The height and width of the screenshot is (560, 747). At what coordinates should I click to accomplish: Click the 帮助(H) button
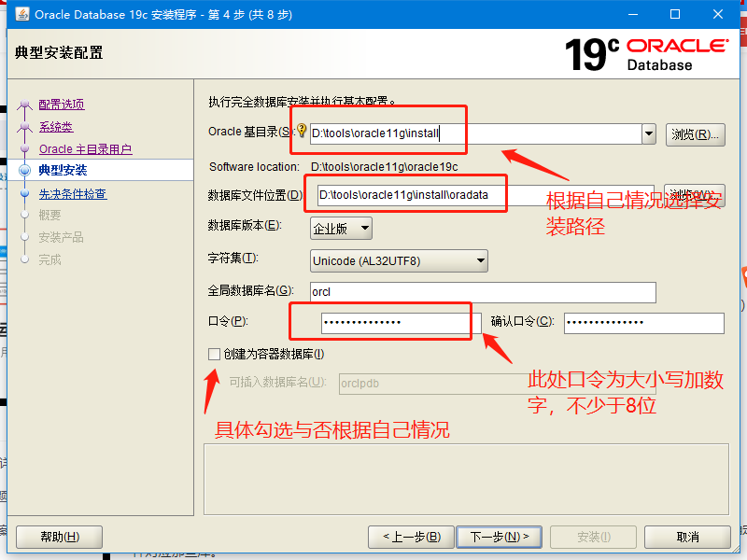click(60, 538)
